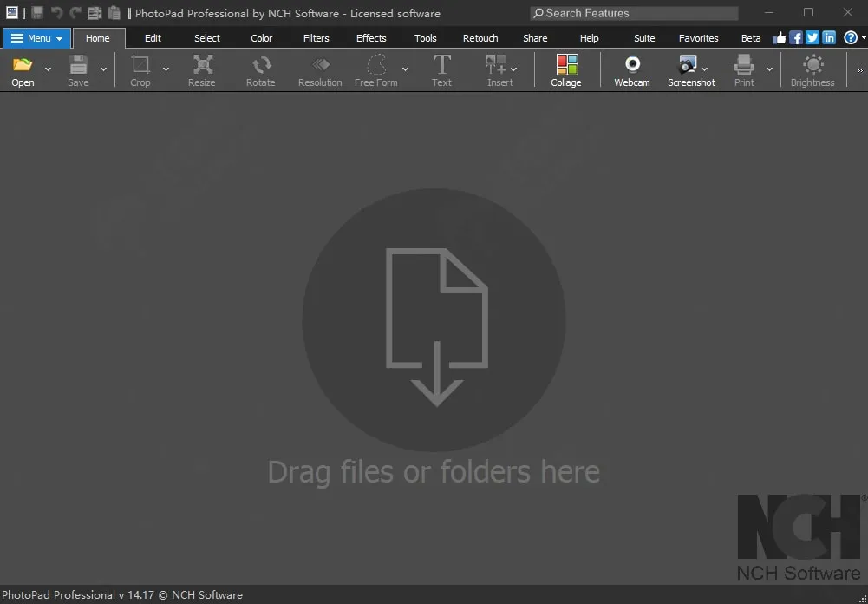Go to the Retouch tab

click(x=480, y=38)
